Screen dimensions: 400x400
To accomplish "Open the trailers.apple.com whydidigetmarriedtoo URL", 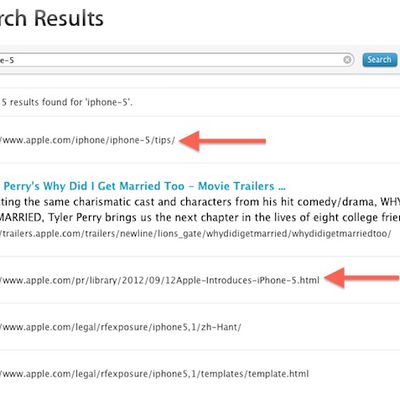I will tap(195, 233).
